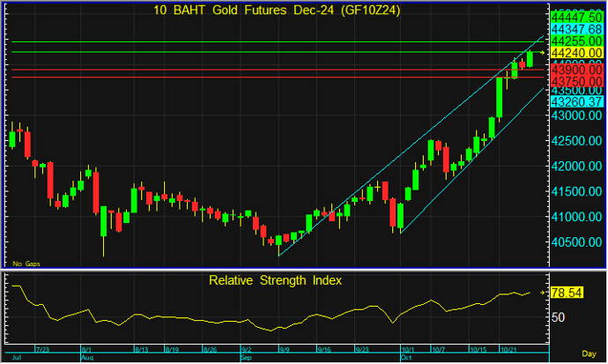608x364 pixels.
Task: Select the Oct month marker on time axis
Action: click(406, 359)
